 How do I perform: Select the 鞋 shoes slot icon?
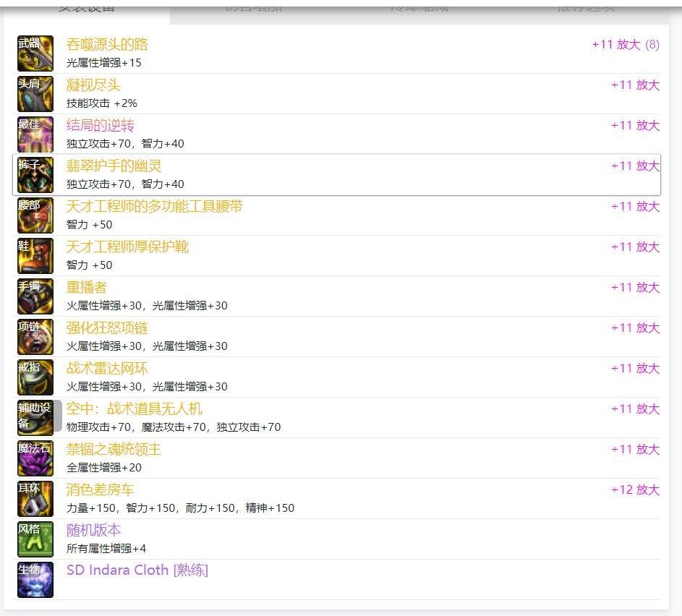pyautogui.click(x=35, y=255)
